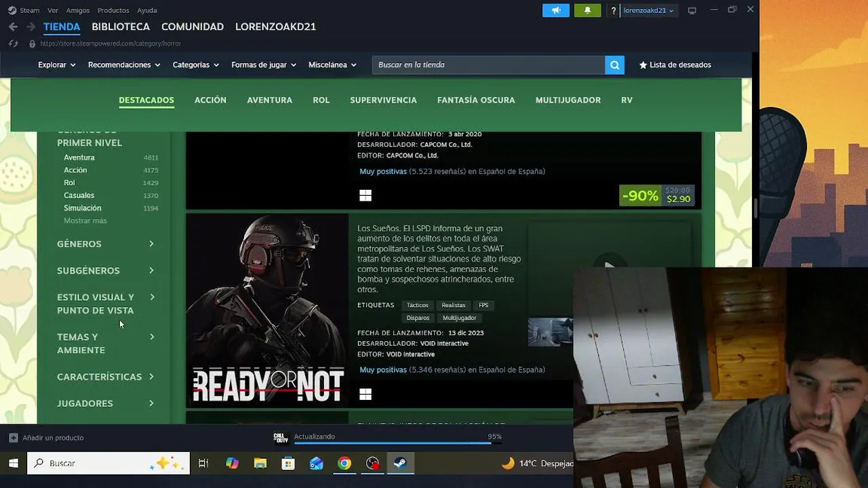Click the Windows platform icon under Ready or Not
Screen dimensions: 868x488
point(366,394)
